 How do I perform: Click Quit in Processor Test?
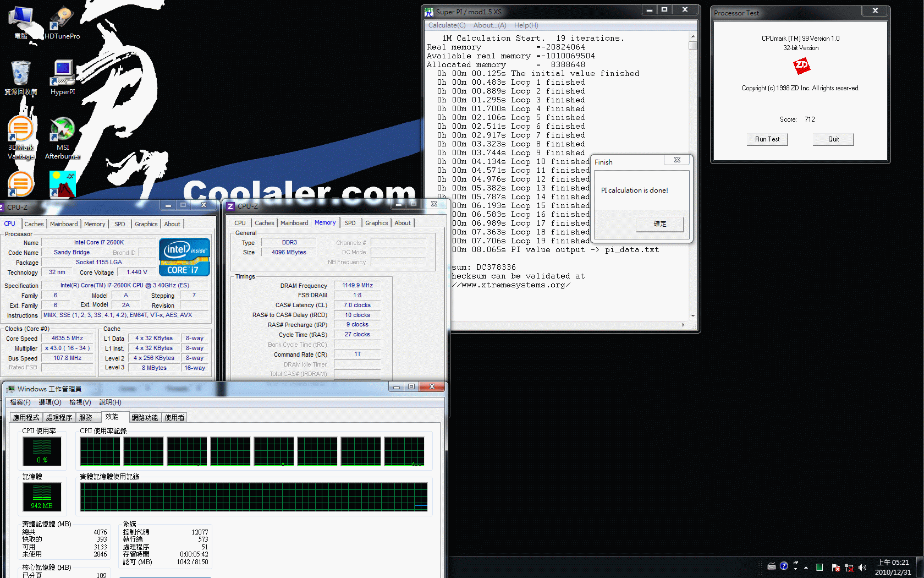(x=833, y=139)
